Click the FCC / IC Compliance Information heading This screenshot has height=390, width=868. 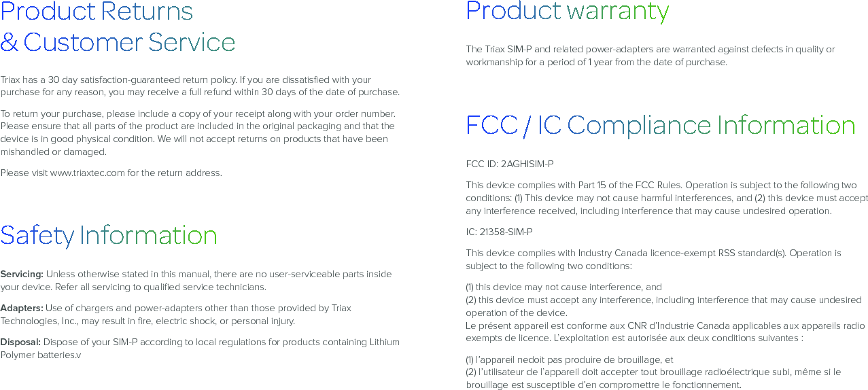click(x=660, y=126)
